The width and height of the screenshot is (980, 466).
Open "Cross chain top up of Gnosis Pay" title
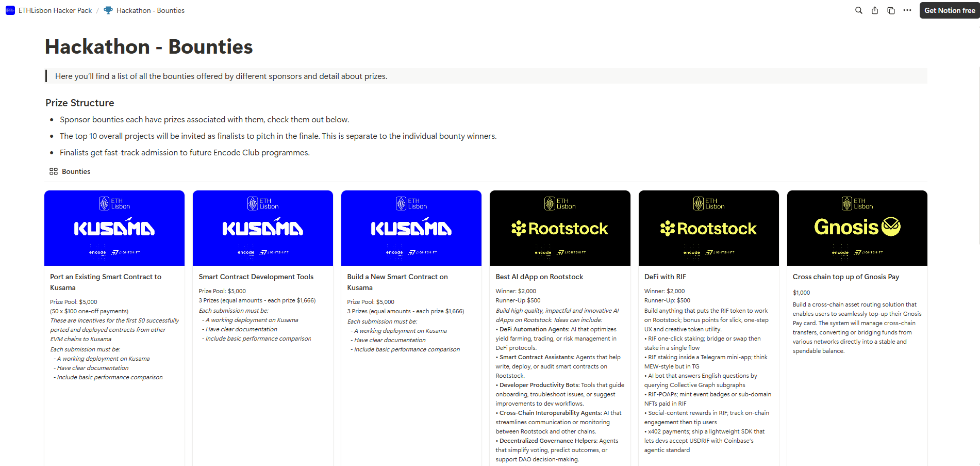tap(846, 277)
